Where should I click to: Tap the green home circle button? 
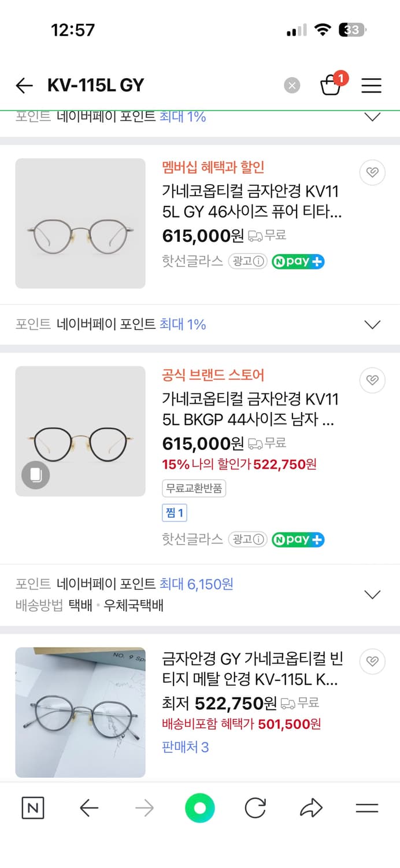[199, 808]
